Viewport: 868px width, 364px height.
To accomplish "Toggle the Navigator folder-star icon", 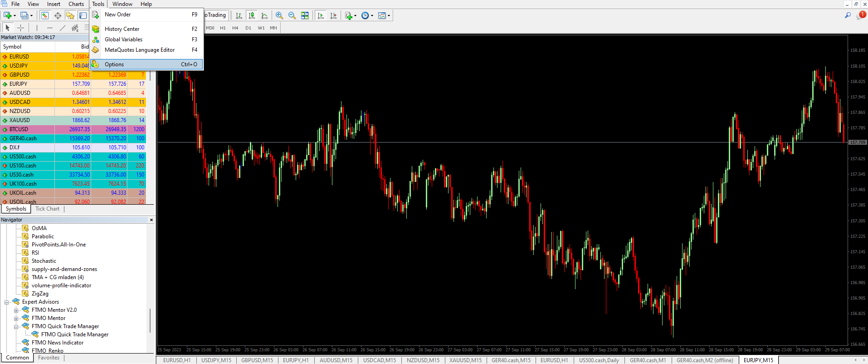I will click(70, 15).
